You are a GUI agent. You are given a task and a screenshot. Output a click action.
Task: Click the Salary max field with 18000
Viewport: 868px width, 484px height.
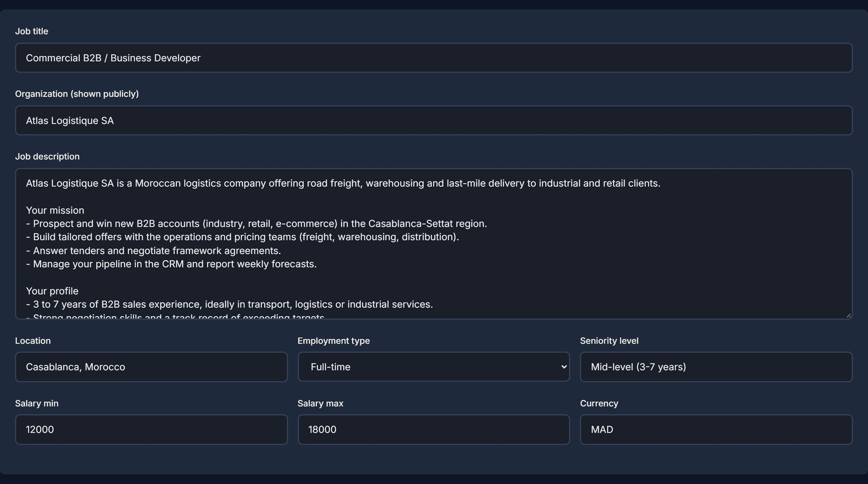(x=433, y=430)
